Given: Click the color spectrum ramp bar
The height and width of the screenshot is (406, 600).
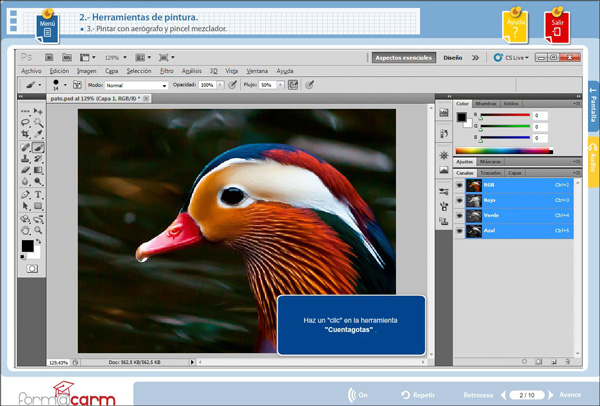Looking at the screenshot, I should (504, 151).
